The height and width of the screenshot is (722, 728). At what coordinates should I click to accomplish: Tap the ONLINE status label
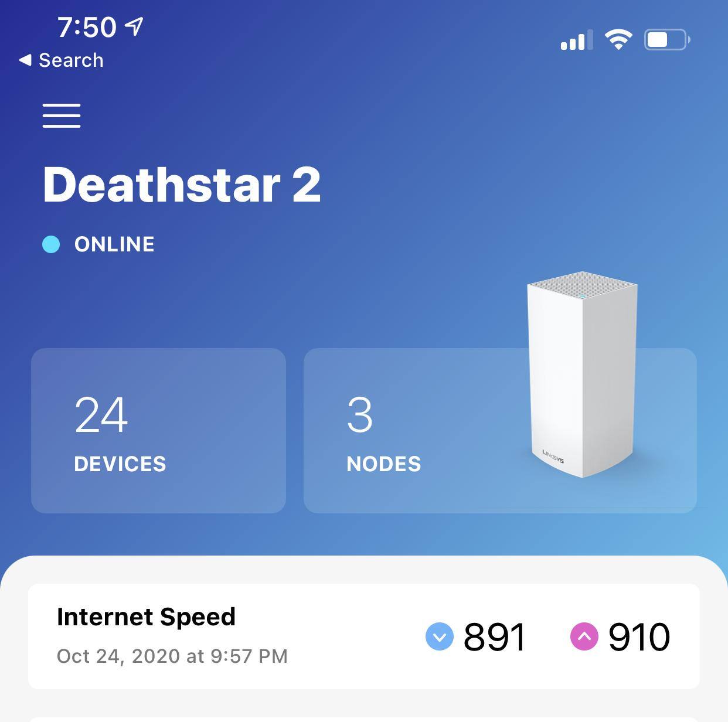pyautogui.click(x=114, y=244)
